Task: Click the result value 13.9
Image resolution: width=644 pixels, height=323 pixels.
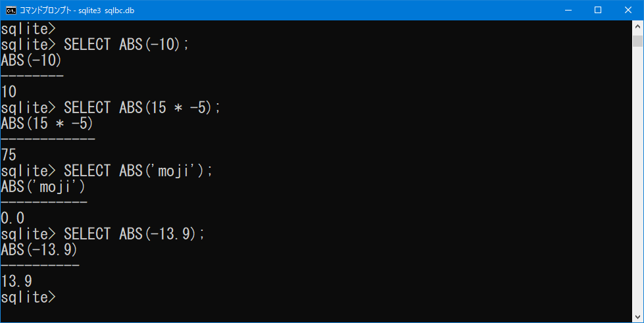Action: [x=16, y=282]
